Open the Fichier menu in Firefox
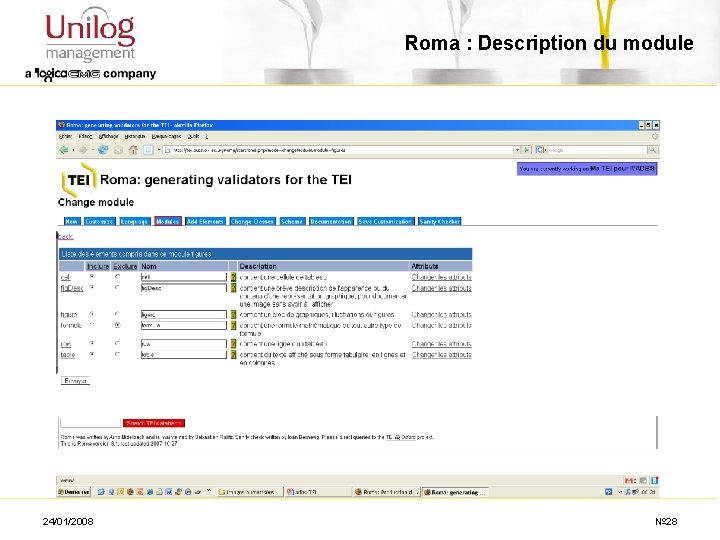Viewport: 720px width, 540px height. (x=66, y=136)
